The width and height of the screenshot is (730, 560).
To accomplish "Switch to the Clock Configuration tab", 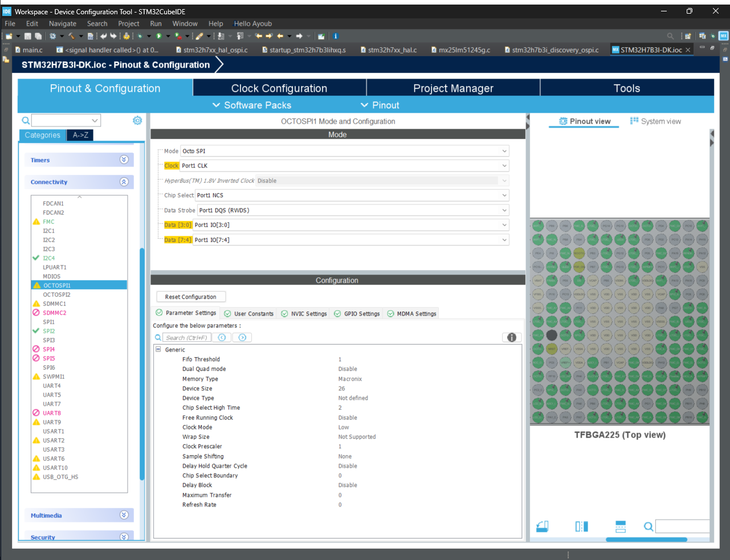I will pyautogui.click(x=279, y=88).
